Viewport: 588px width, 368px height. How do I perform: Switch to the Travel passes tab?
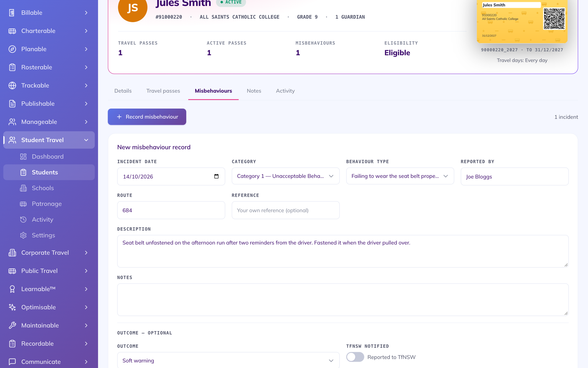pos(163,91)
